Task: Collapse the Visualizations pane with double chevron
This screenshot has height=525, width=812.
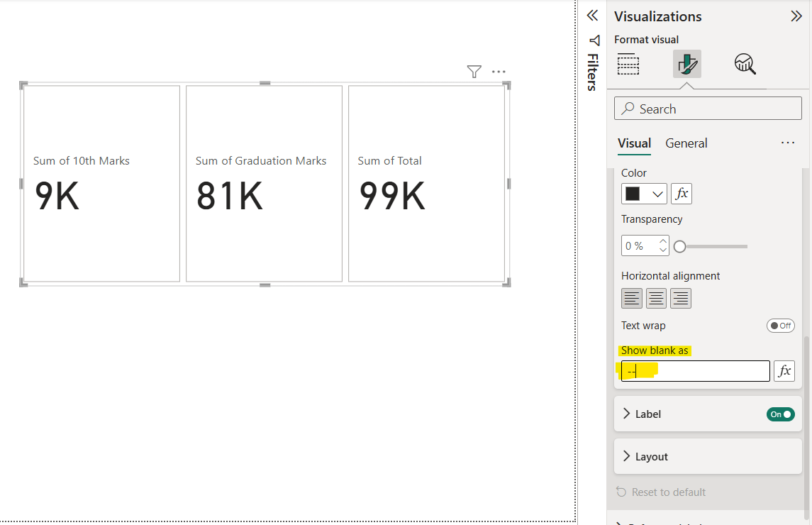Action: click(796, 16)
